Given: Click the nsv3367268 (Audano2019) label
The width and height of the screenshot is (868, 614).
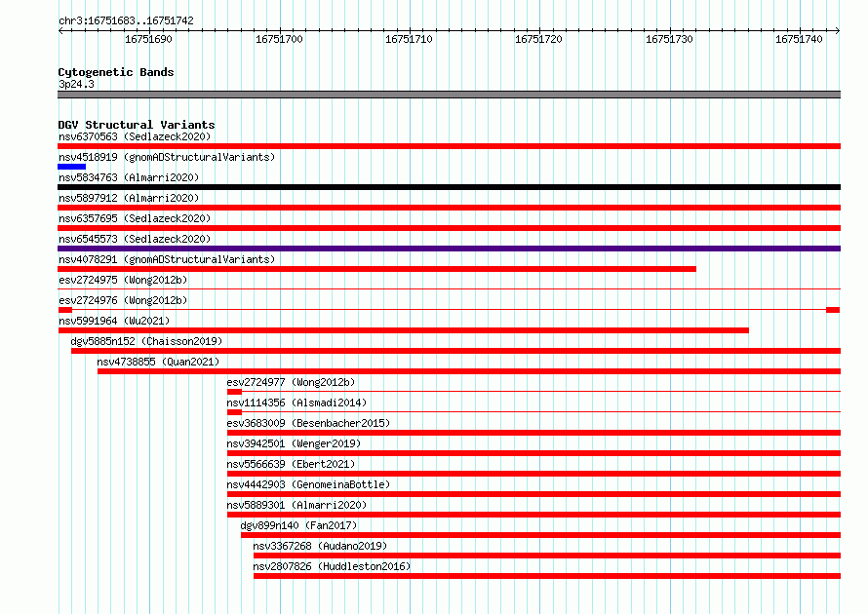Looking at the screenshot, I should click(320, 546).
